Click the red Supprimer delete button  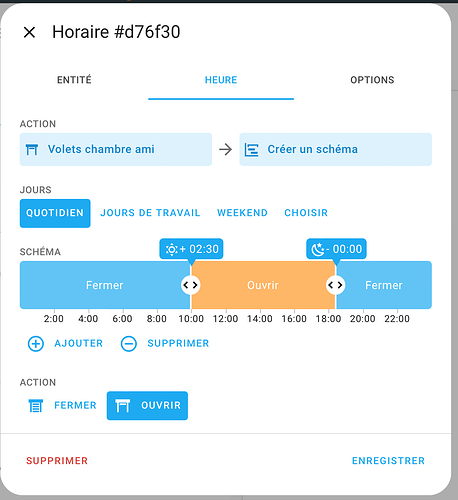click(57, 461)
